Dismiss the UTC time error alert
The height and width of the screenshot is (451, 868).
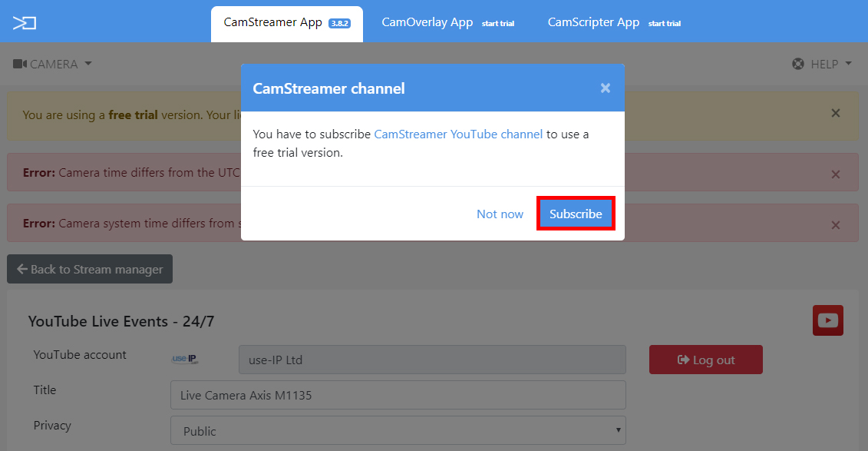pyautogui.click(x=836, y=174)
